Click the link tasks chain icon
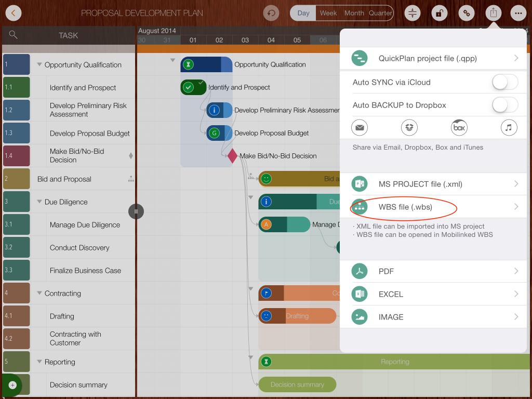 [x=465, y=13]
